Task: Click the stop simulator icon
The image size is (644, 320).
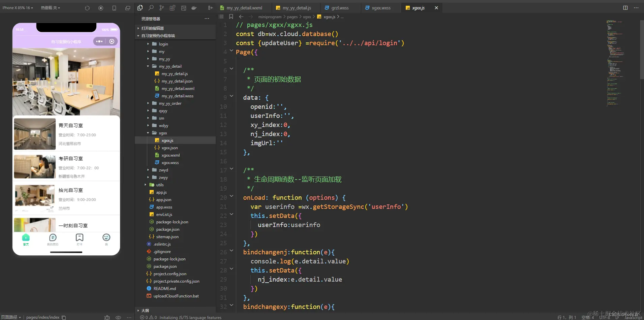Action: [x=101, y=8]
